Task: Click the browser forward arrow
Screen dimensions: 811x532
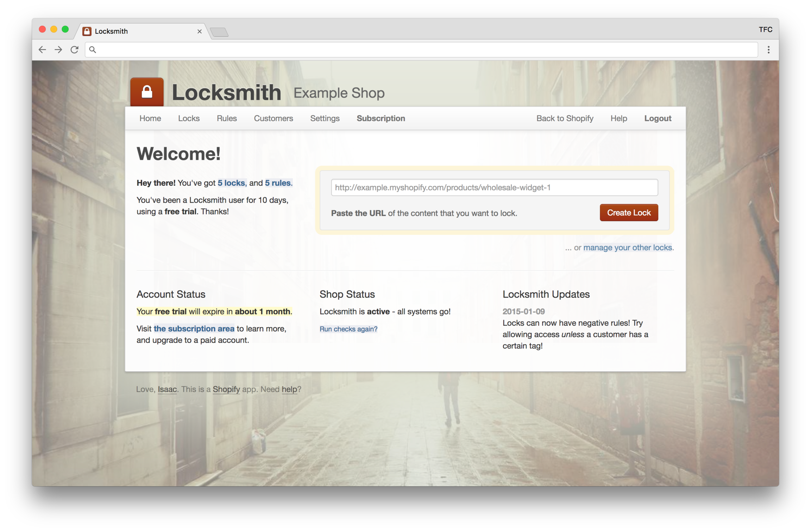Action: 58,50
